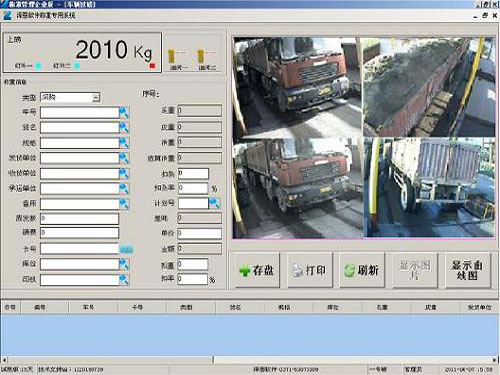The width and height of the screenshot is (500, 375).
Task: Sort by the 毛重 column header
Action: pos(382,307)
